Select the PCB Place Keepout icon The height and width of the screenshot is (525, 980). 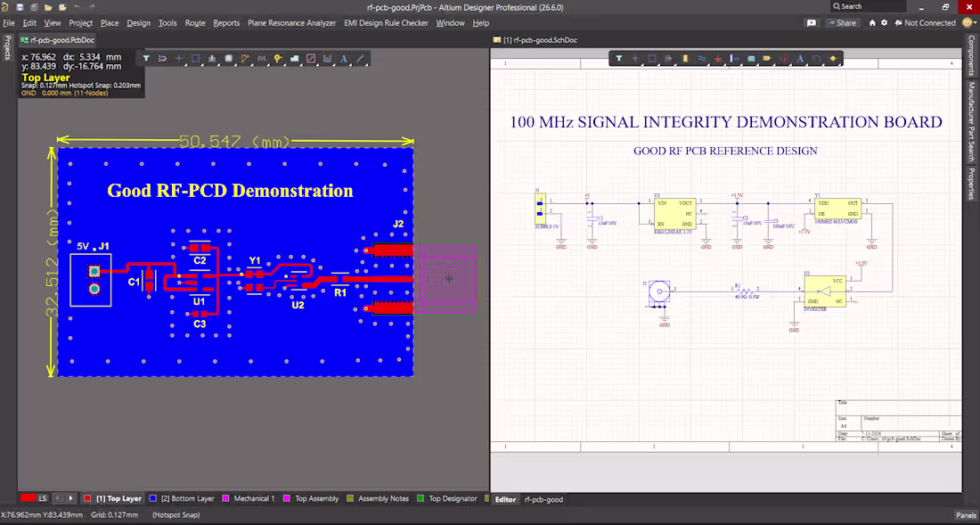coord(311,59)
